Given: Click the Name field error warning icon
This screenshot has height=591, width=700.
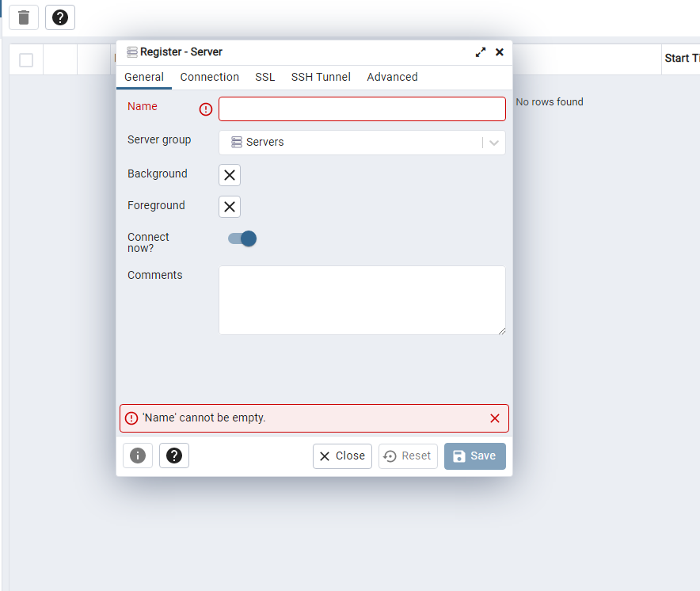Looking at the screenshot, I should pos(206,109).
